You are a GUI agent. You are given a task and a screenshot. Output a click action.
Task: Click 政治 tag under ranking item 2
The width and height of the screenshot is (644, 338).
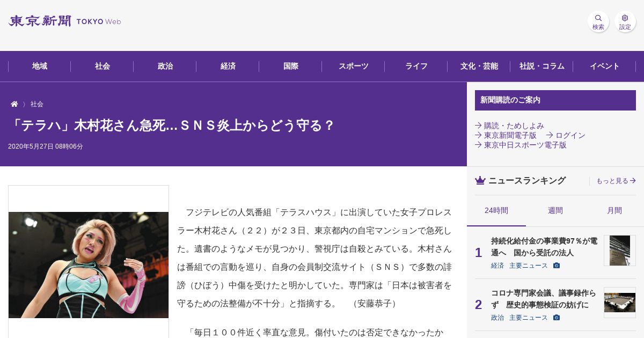coord(497,318)
